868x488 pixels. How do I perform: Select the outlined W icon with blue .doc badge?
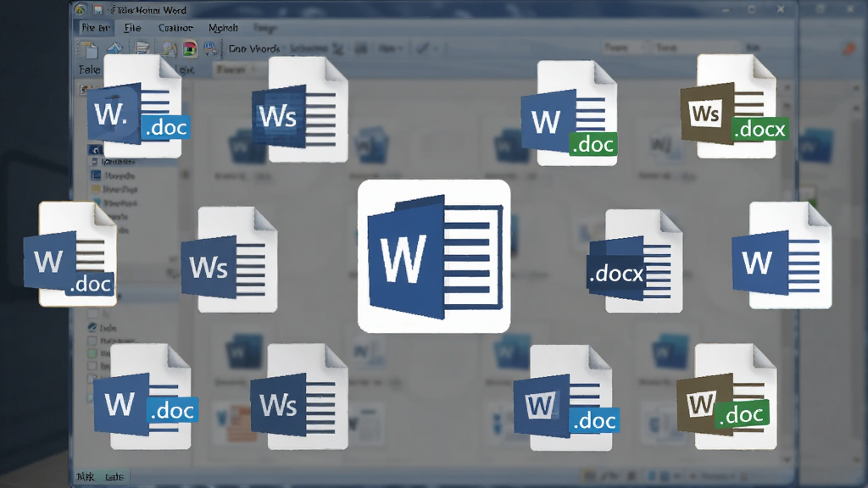click(565, 397)
